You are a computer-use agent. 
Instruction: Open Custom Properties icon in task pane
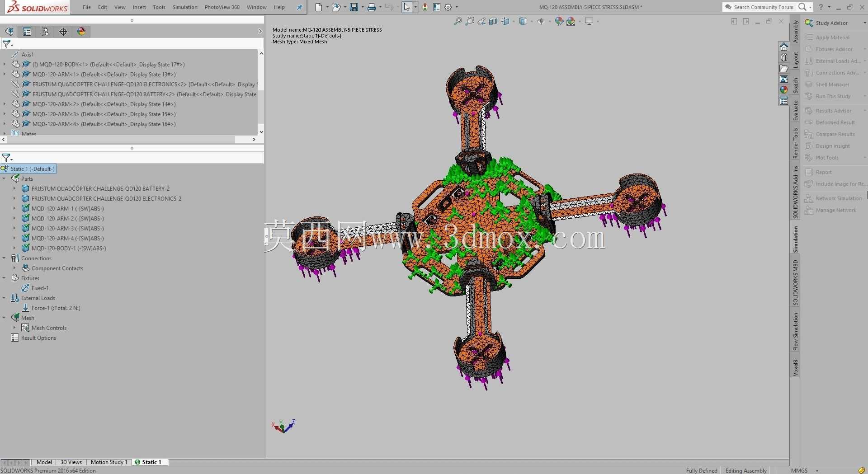[784, 101]
